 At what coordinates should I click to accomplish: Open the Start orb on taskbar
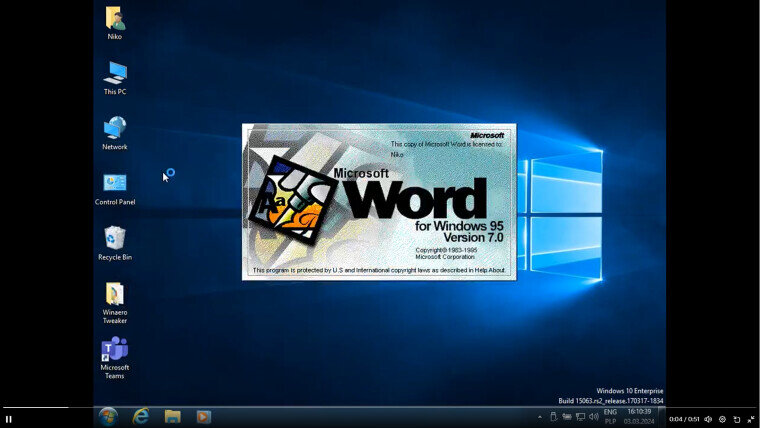[108, 416]
